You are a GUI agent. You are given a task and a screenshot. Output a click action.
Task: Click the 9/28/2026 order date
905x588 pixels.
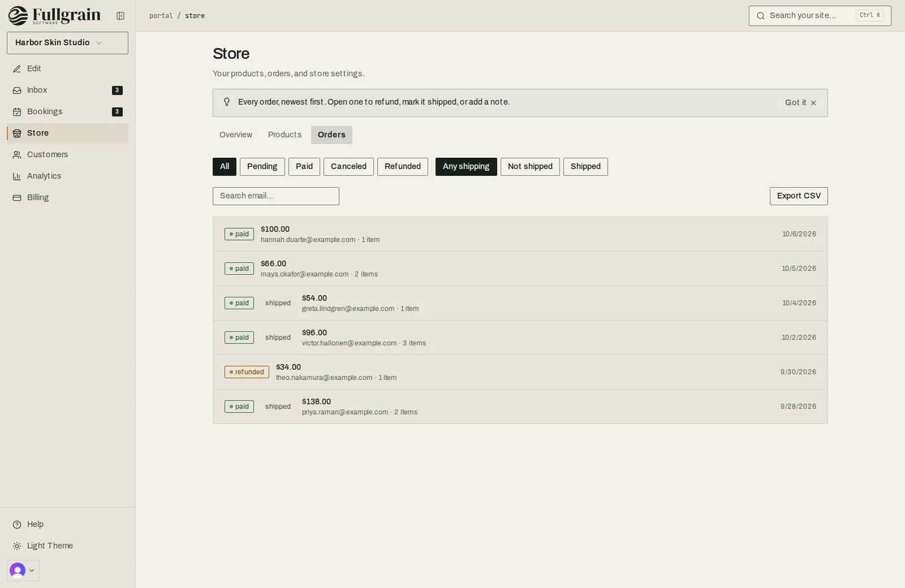(x=798, y=407)
